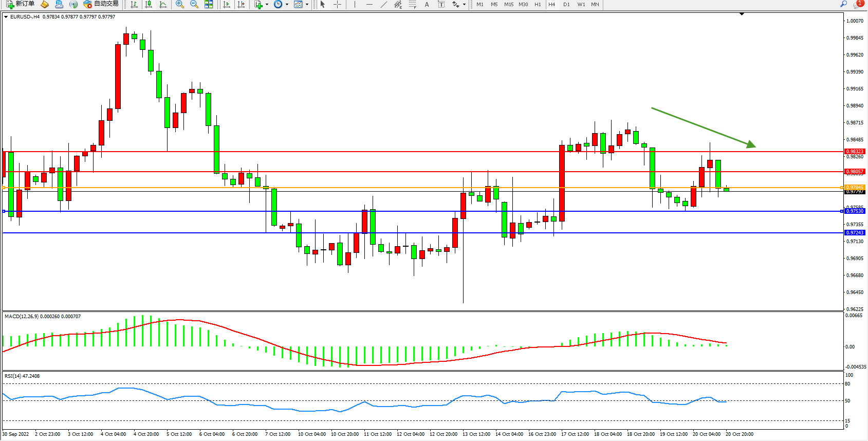Screen dimensions: 868x441
Task: Click the New Order (新订单) button
Action: 21,4
